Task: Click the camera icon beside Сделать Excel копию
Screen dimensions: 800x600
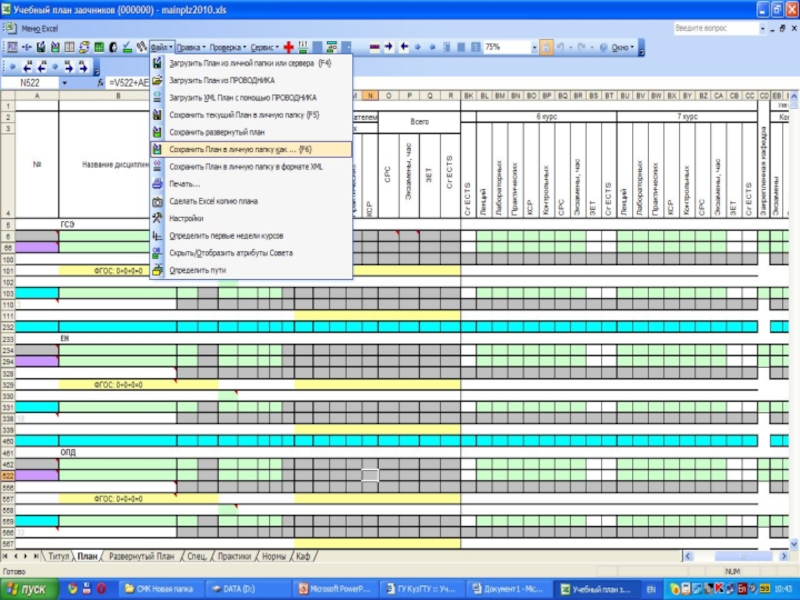Action: tap(158, 201)
